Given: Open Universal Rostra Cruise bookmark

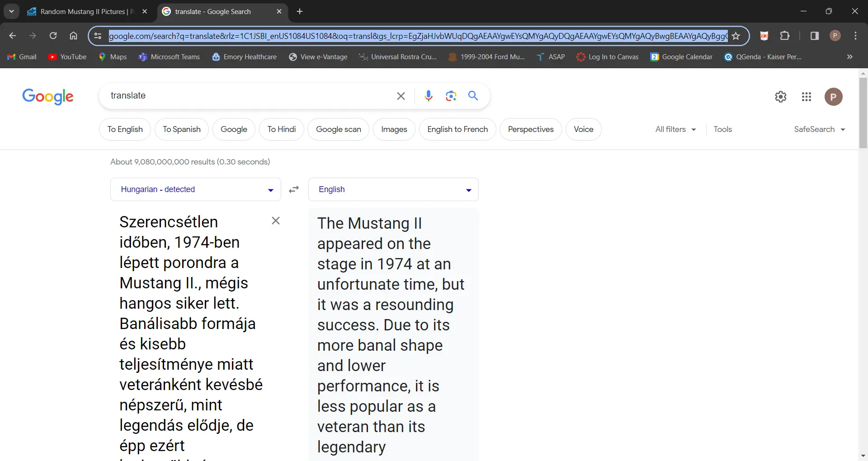Looking at the screenshot, I should pos(398,57).
